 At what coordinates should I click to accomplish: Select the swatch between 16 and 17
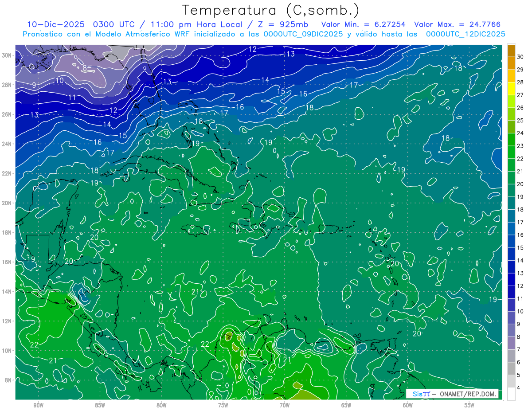511,229
